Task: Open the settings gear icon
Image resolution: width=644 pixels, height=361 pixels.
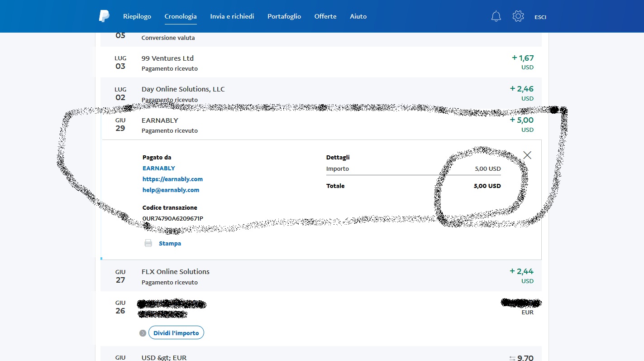Action: click(x=518, y=16)
